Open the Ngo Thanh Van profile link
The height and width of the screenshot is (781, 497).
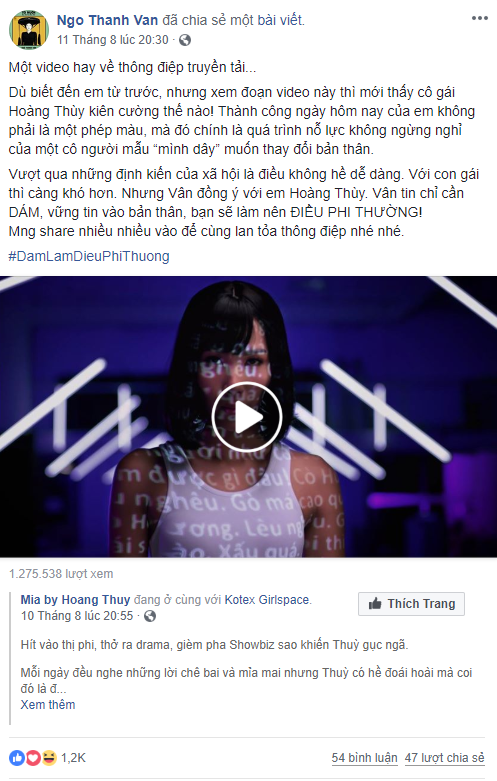[x=107, y=20]
